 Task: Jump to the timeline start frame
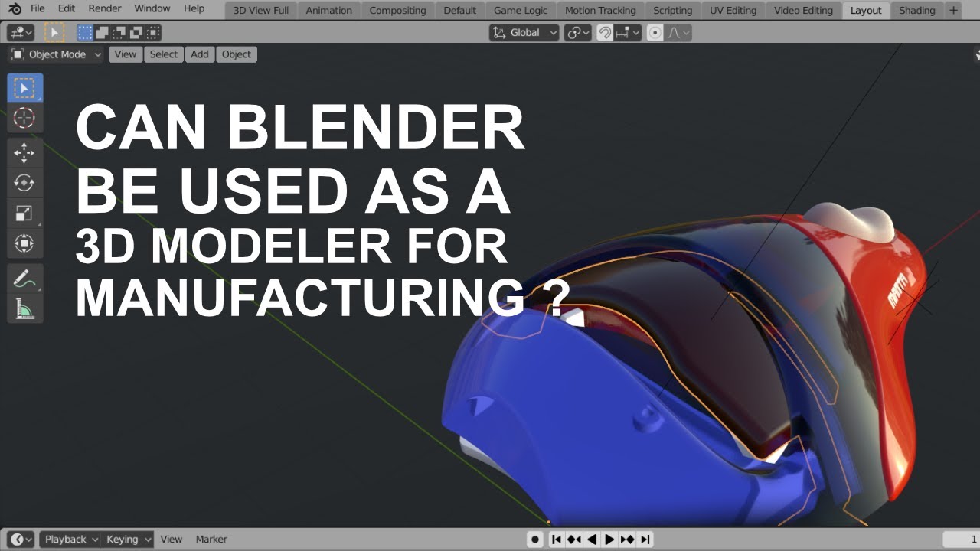pos(557,540)
